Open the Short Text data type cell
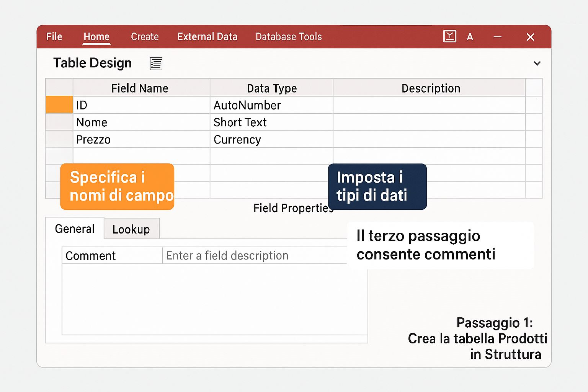 (x=271, y=122)
